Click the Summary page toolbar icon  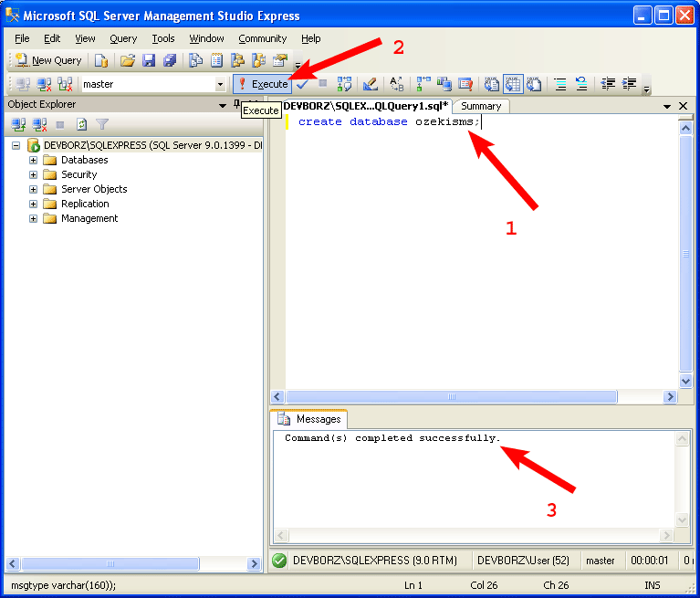point(216,60)
